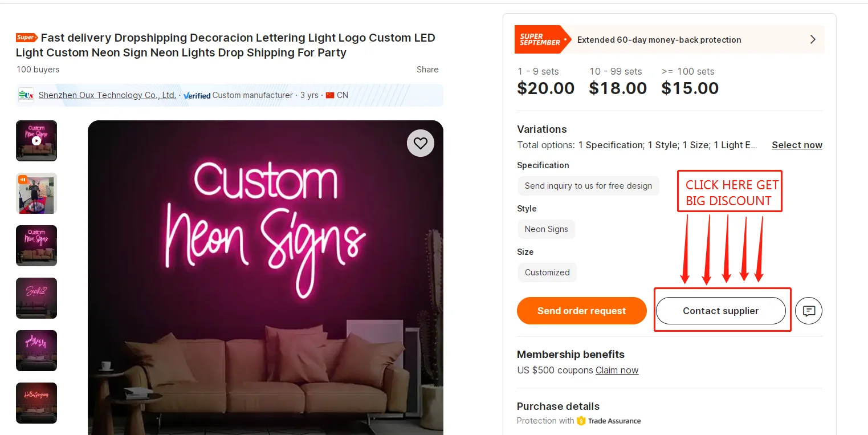Select the Neon Signs style option

(546, 229)
